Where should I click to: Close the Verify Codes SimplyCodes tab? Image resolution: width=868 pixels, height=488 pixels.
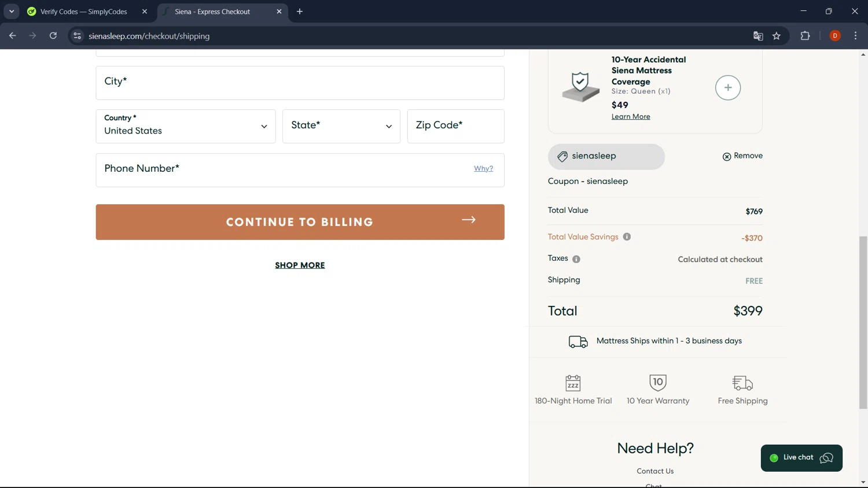tap(145, 12)
